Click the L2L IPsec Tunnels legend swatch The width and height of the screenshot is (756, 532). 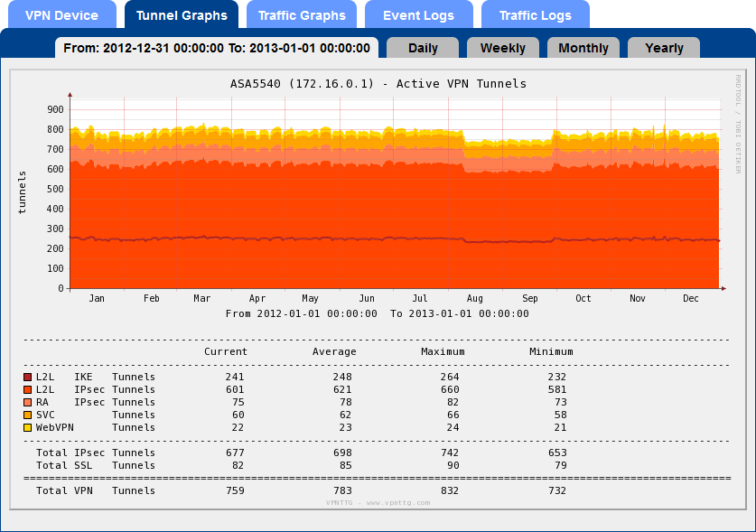28,389
